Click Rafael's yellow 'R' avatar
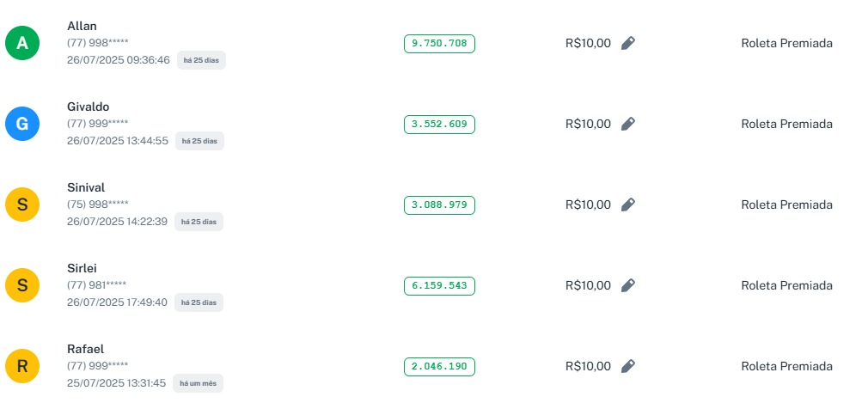 (x=22, y=366)
